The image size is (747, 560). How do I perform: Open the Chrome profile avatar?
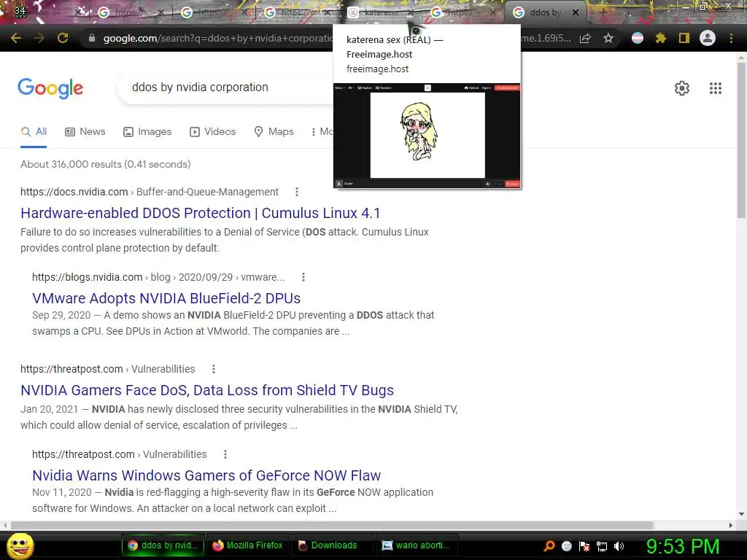(x=708, y=38)
